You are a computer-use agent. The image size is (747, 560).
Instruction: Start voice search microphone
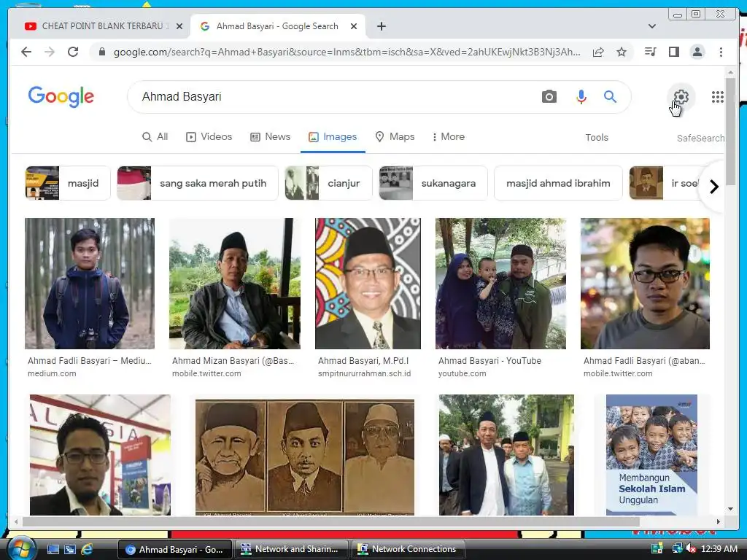coord(581,97)
